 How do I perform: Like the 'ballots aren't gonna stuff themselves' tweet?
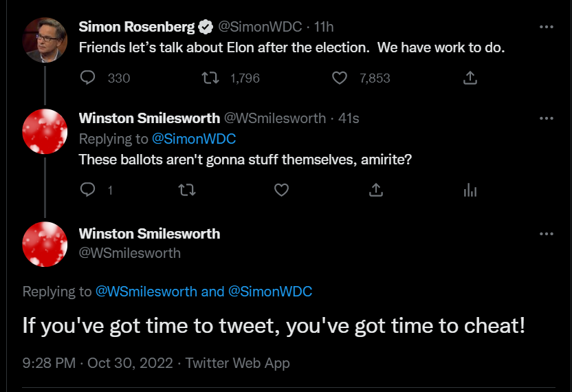[281, 190]
